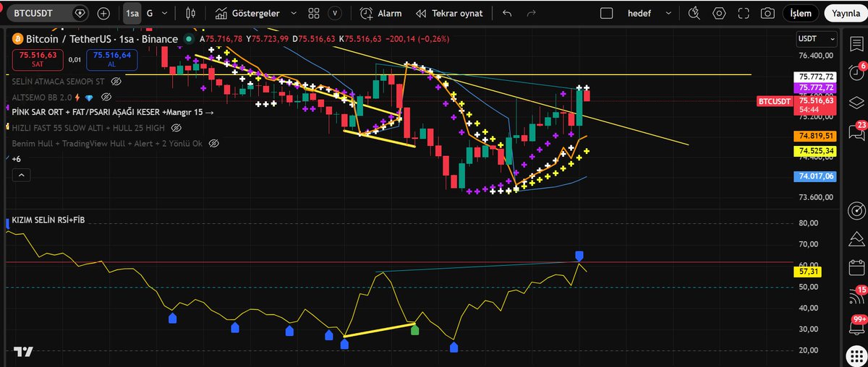The height and width of the screenshot is (367, 868).
Task: Open the USDT currency dropdown
Action: [x=816, y=38]
